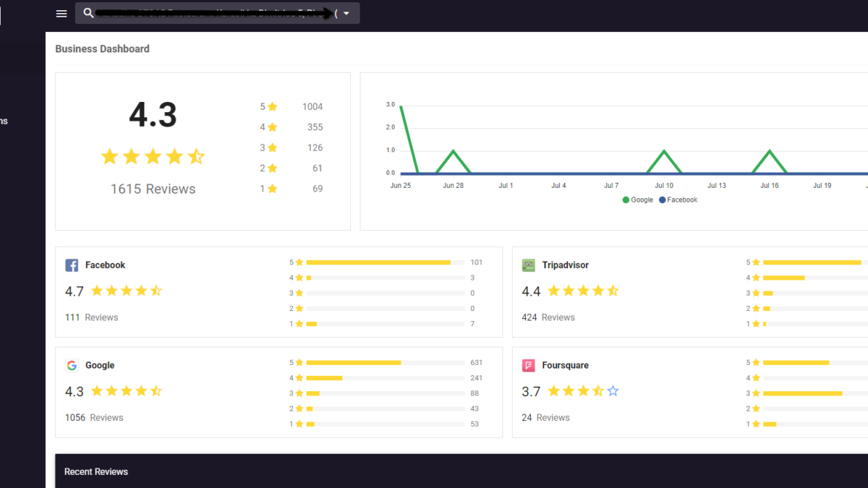Click the Google 53 one-star count
The width and height of the screenshot is (868, 488).
475,424
